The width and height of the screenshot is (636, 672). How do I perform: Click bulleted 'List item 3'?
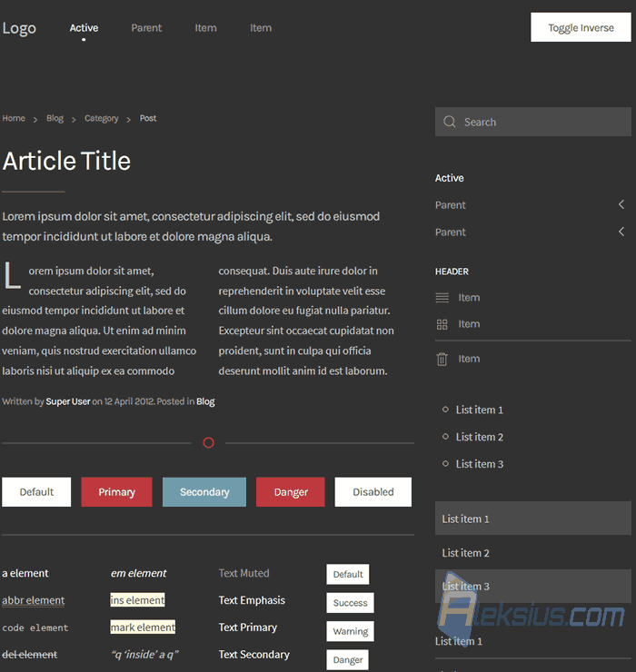[x=480, y=464]
